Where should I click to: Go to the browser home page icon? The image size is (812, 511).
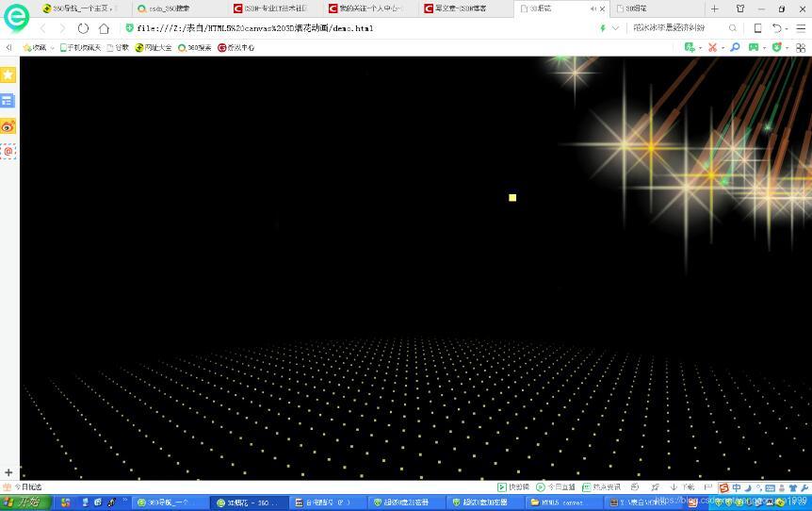[x=104, y=28]
